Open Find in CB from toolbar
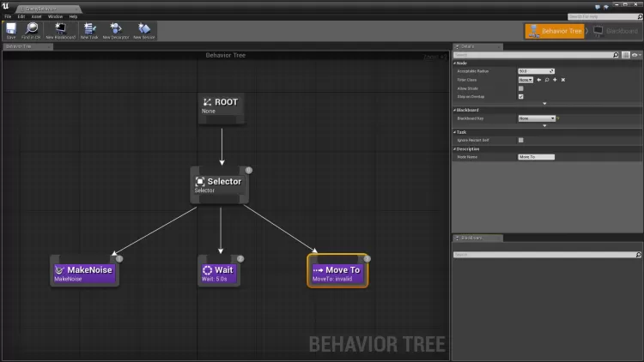Screen dimensions: 644x362 coord(31,31)
